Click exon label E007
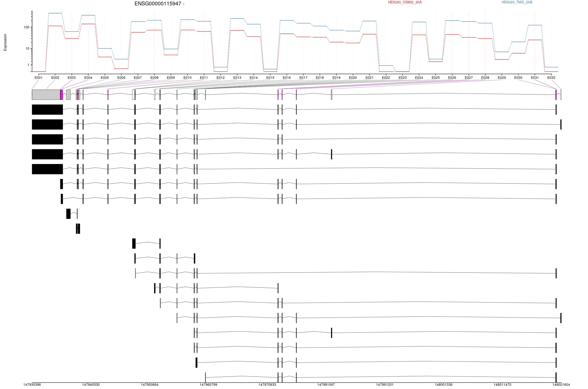 pos(138,78)
